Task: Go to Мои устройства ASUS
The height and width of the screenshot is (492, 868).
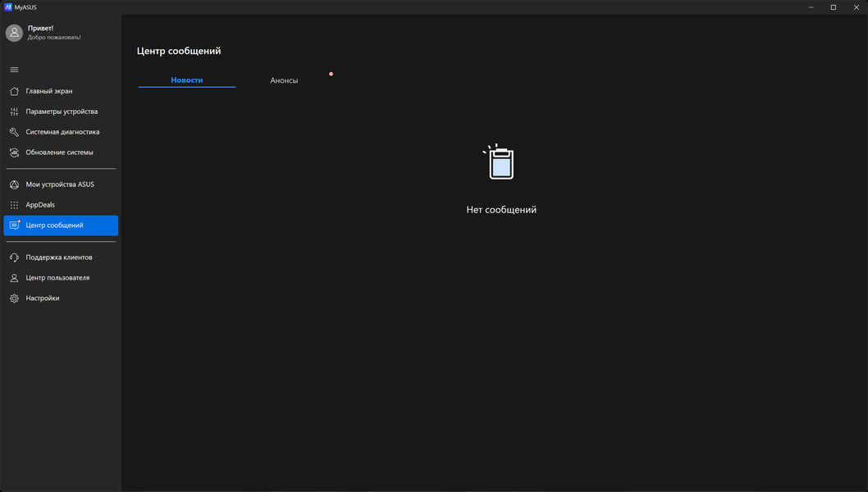Action: (61, 184)
